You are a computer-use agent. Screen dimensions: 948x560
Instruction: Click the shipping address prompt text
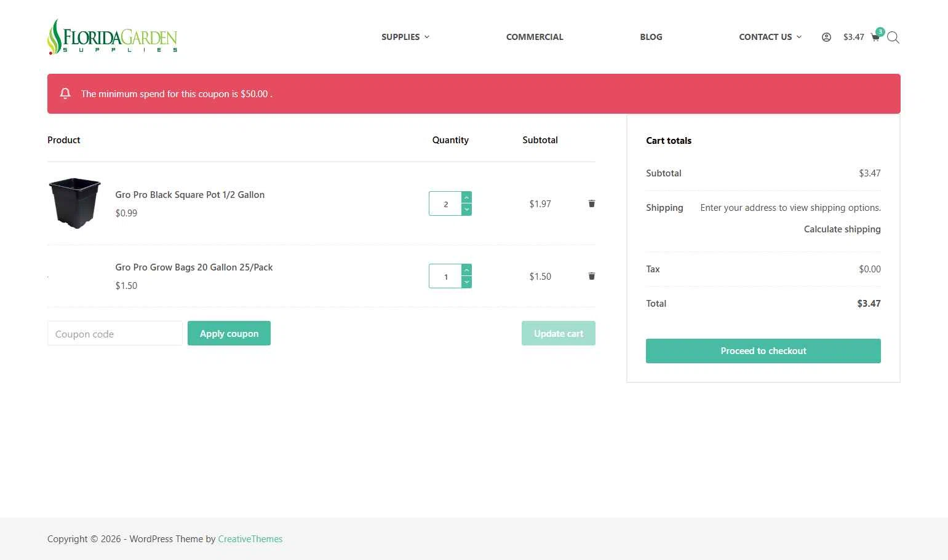pos(791,208)
